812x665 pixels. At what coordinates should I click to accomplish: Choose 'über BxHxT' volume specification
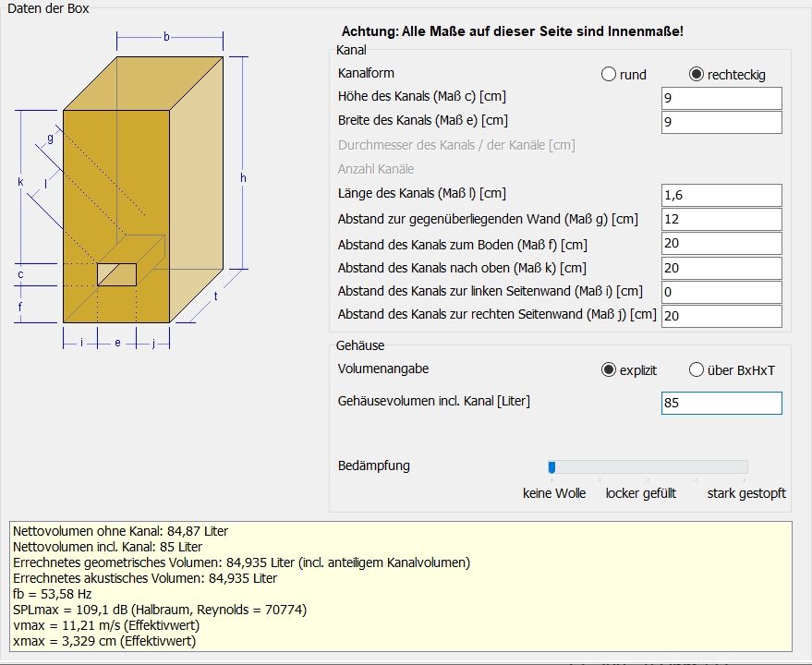pyautogui.click(x=697, y=370)
